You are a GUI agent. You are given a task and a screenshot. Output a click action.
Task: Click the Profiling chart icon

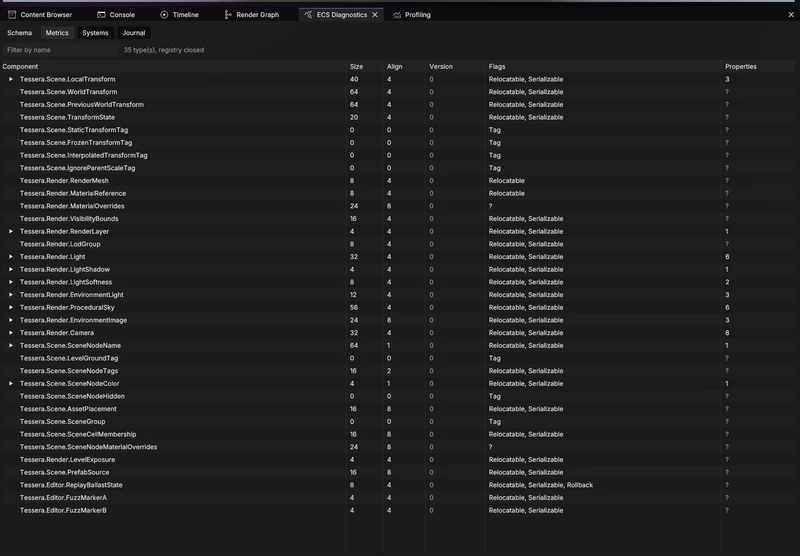[396, 15]
